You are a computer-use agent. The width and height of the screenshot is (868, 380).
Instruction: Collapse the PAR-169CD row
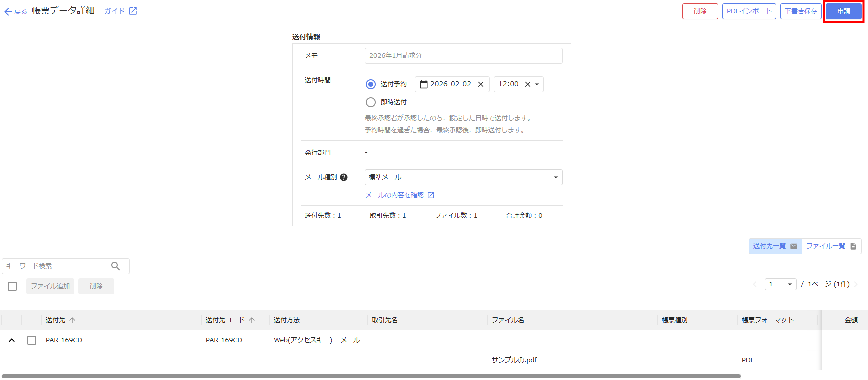coord(12,340)
